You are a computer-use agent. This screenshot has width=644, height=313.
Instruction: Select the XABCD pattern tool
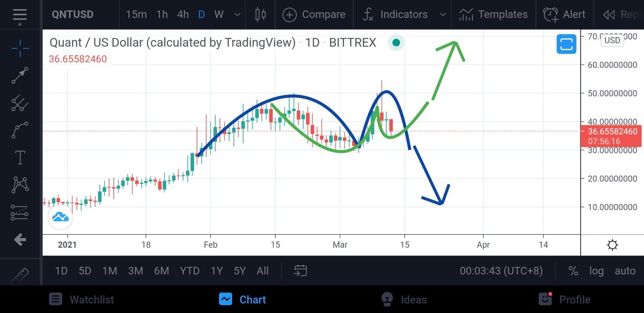click(20, 185)
